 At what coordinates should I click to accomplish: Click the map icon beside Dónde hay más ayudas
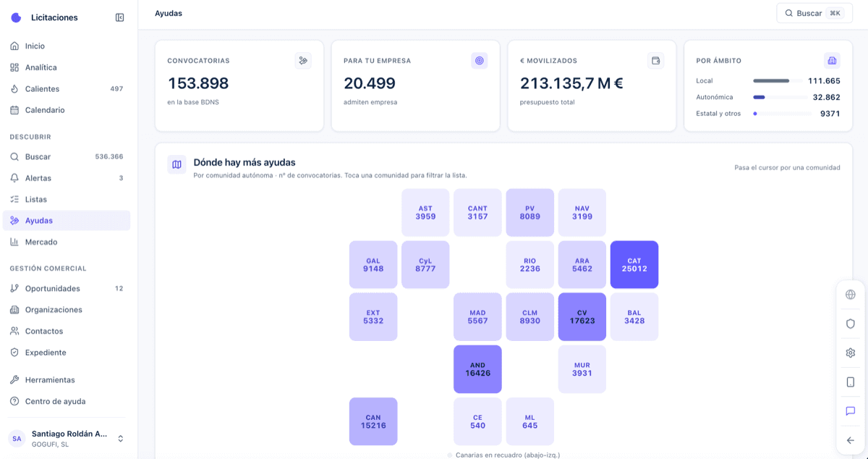[x=176, y=164]
